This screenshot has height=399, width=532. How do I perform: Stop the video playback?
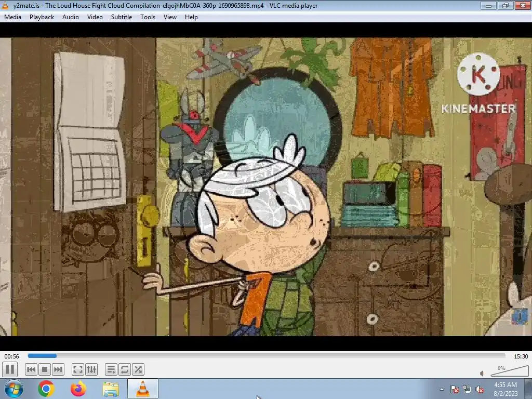click(45, 369)
